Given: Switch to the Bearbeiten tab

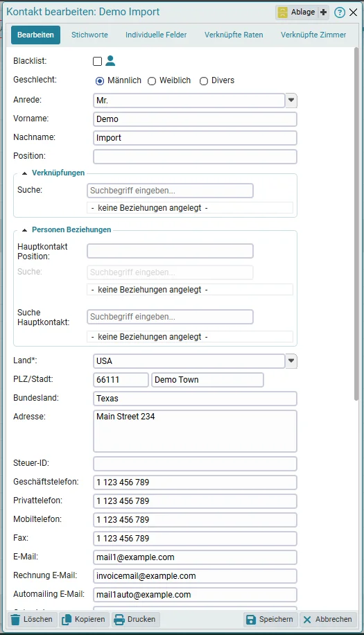Looking at the screenshot, I should pyautogui.click(x=35, y=35).
